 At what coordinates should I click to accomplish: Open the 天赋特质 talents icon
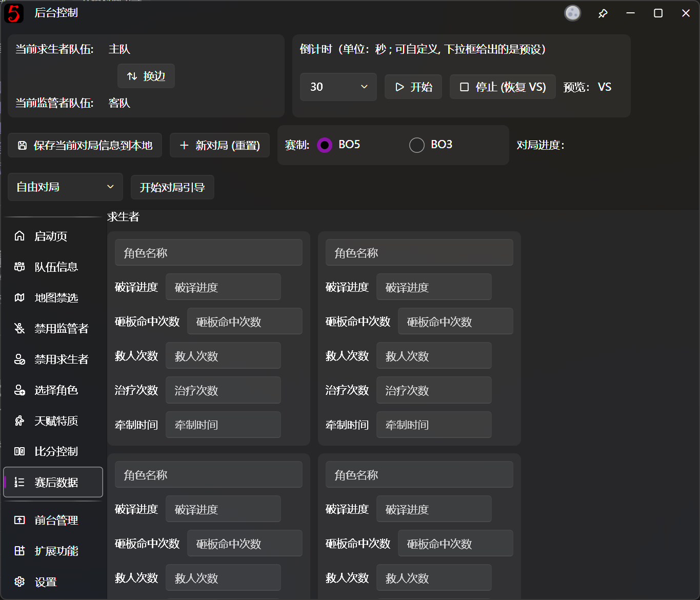click(19, 421)
